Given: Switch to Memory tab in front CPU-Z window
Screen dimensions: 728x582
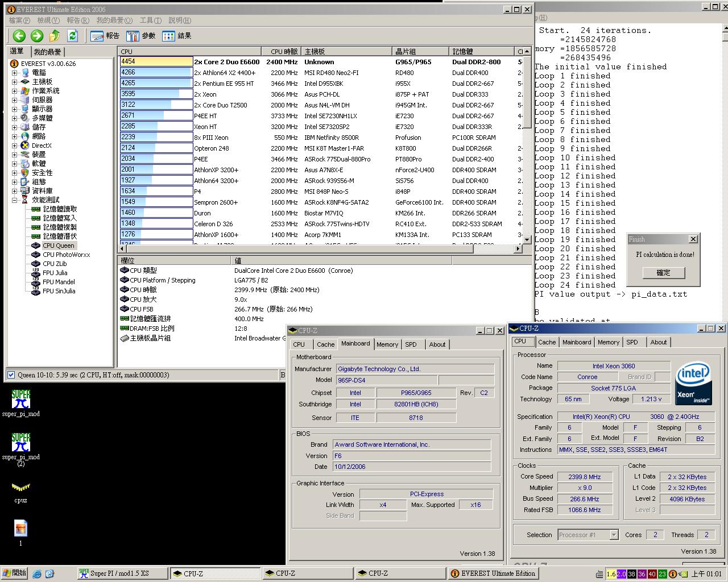Looking at the screenshot, I should [387, 344].
